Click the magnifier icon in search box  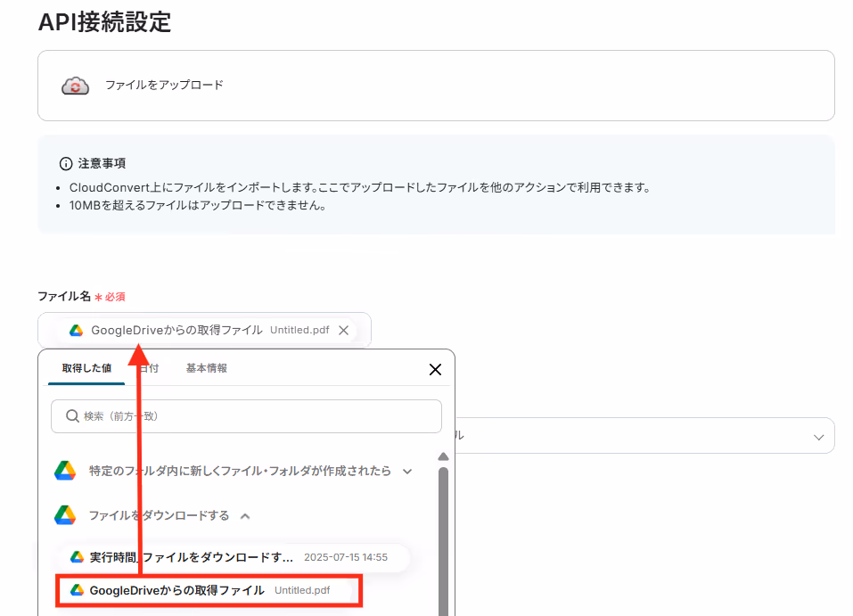click(72, 416)
